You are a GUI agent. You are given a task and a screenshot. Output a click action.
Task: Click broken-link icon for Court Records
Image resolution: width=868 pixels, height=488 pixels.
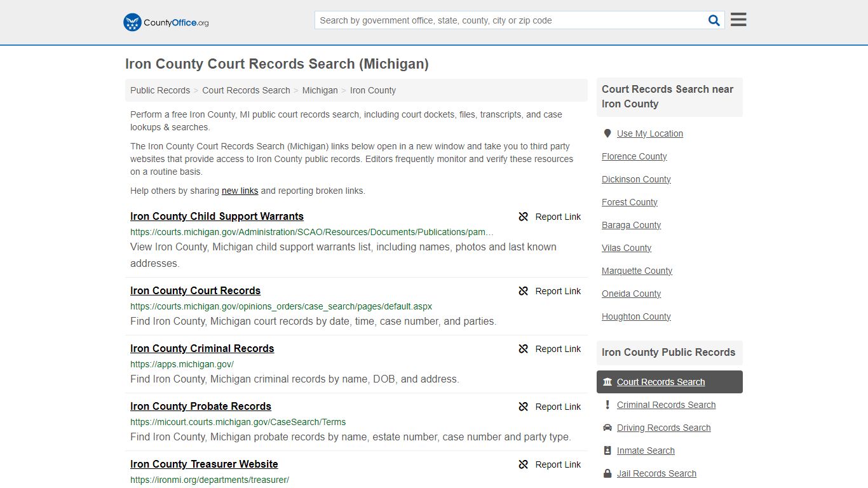[x=524, y=291]
